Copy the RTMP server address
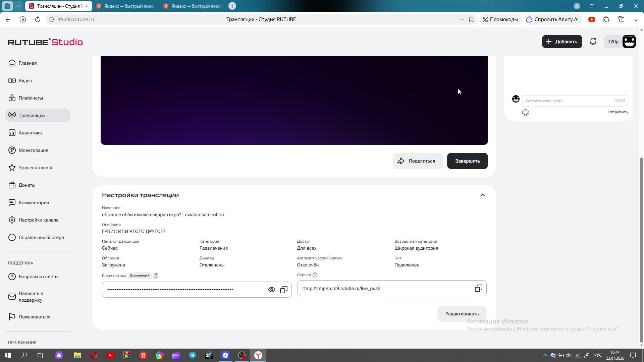 [x=479, y=288]
